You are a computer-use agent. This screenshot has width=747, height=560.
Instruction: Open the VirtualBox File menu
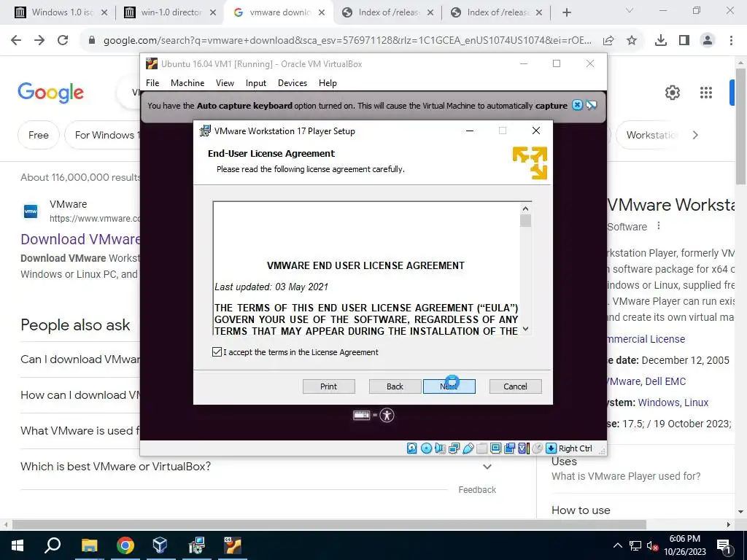point(152,83)
